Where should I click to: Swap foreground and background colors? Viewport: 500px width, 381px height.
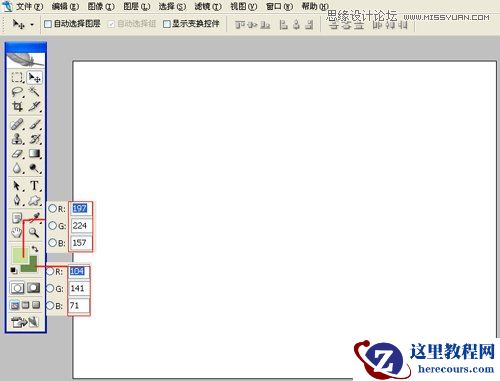[x=35, y=249]
